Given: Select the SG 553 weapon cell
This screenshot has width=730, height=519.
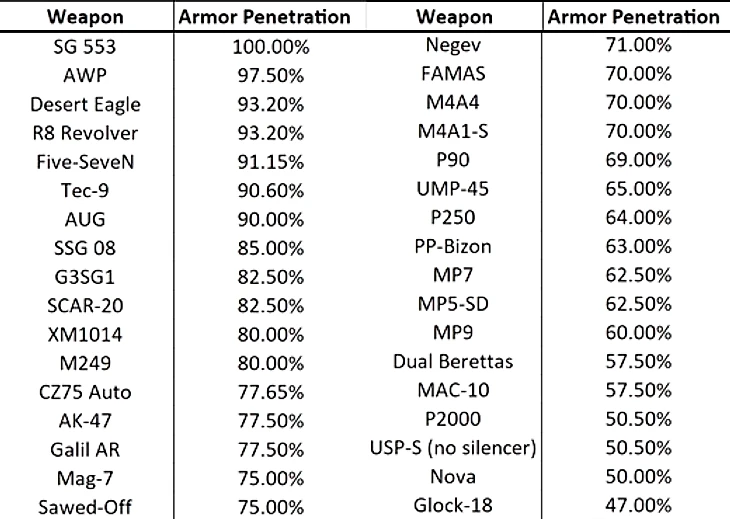Looking at the screenshot, I should pyautogui.click(x=85, y=47).
